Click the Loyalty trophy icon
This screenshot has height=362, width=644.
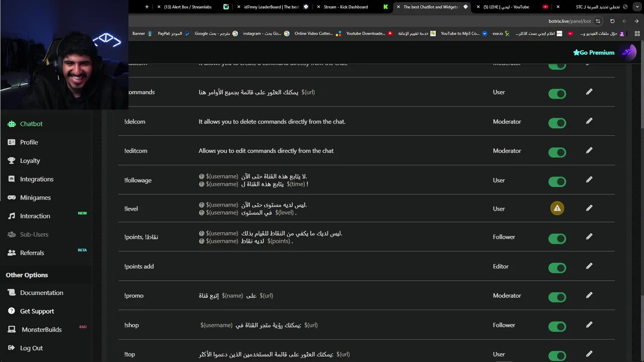[x=12, y=161]
